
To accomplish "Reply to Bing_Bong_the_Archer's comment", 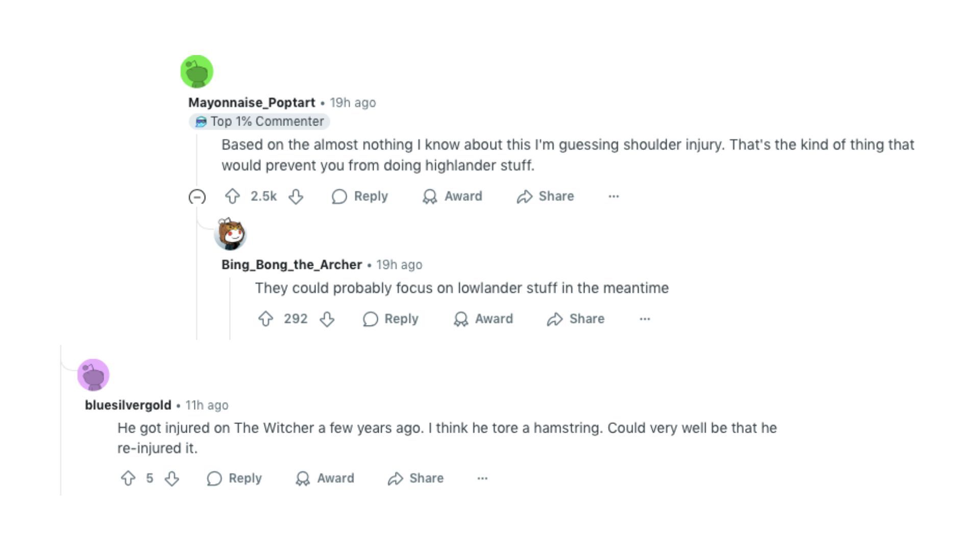I will 390,319.
